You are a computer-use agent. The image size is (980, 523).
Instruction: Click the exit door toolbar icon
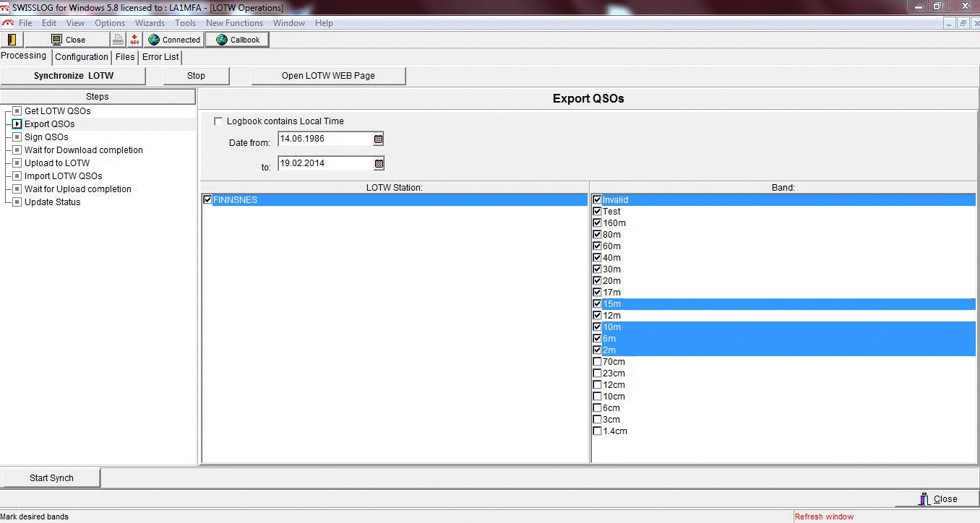[12, 40]
